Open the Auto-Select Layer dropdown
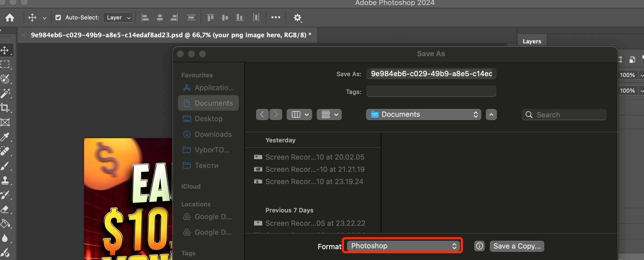 click(x=118, y=18)
